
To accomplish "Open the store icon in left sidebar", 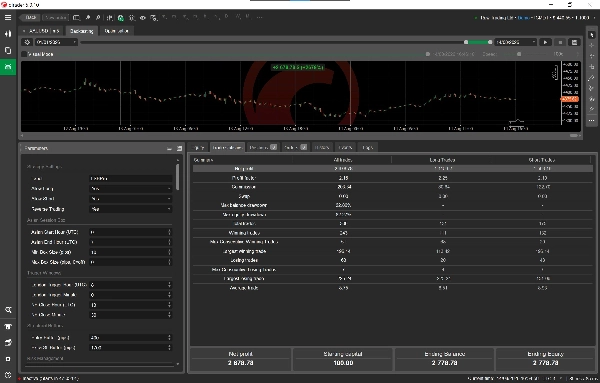I will [8, 326].
